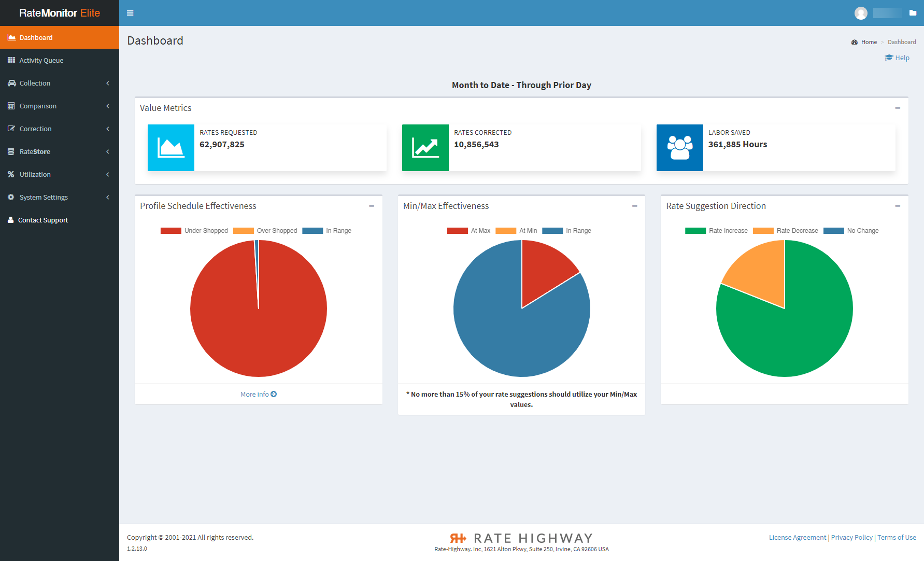Toggle Under Shopped legend item
Screen dimensions: 924x561
click(194, 231)
